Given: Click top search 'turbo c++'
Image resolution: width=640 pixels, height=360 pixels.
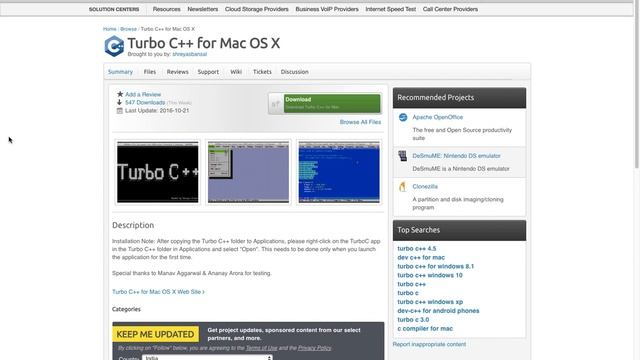Looking at the screenshot, I should pyautogui.click(x=411, y=284).
